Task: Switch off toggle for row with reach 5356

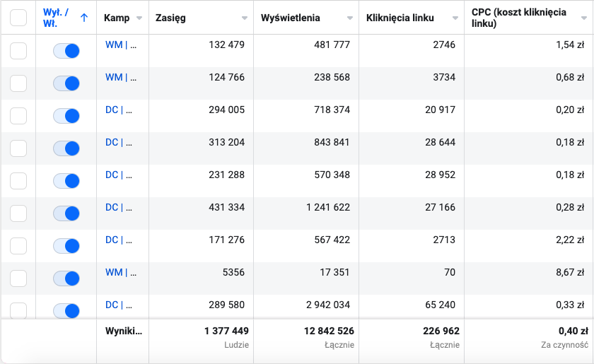Action: point(66,278)
